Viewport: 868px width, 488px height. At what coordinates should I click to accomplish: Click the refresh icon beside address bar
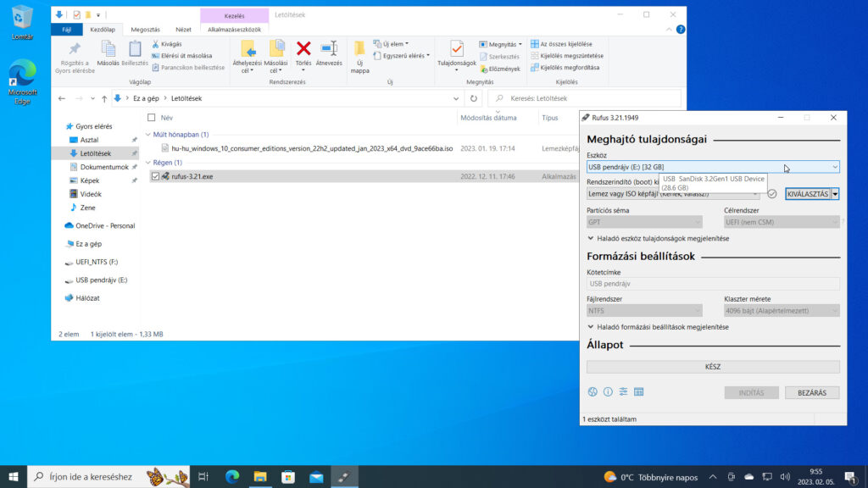(x=473, y=98)
